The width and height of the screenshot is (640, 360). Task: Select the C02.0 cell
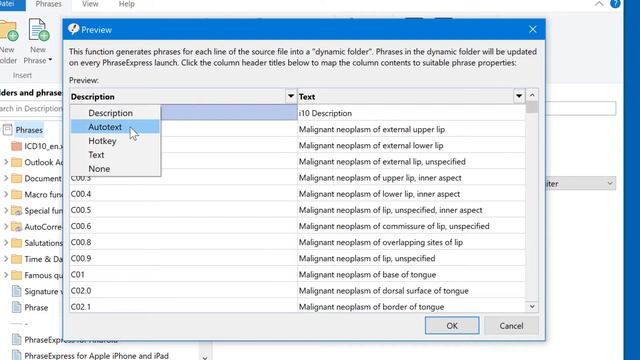tap(183, 291)
